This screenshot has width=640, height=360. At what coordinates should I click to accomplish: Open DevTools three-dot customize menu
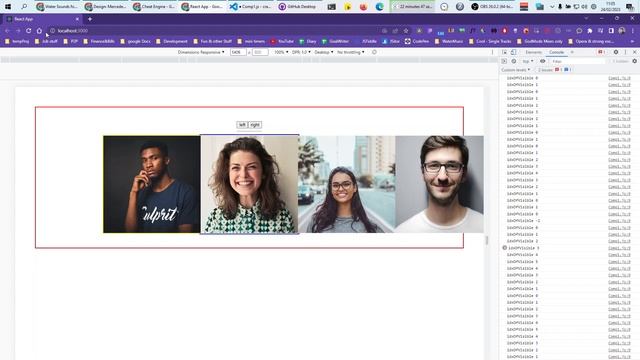pyautogui.click(x=625, y=52)
